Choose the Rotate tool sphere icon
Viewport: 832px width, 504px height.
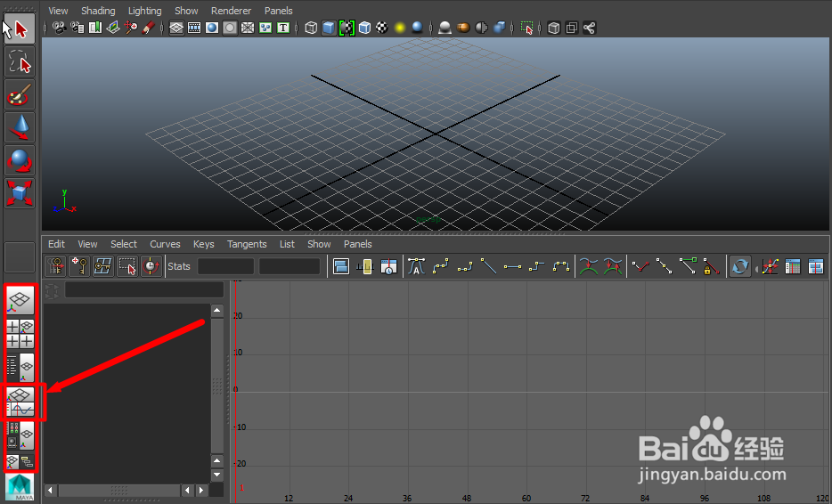[20, 160]
